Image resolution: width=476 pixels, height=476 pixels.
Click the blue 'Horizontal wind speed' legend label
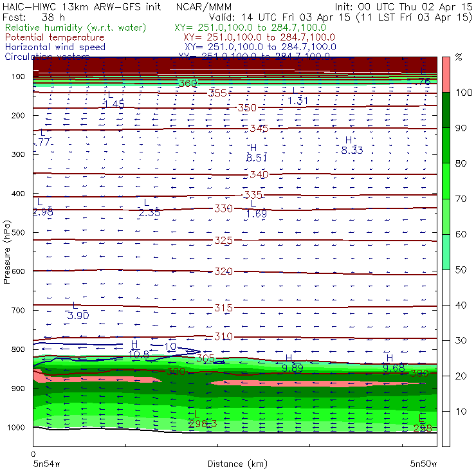point(55,47)
